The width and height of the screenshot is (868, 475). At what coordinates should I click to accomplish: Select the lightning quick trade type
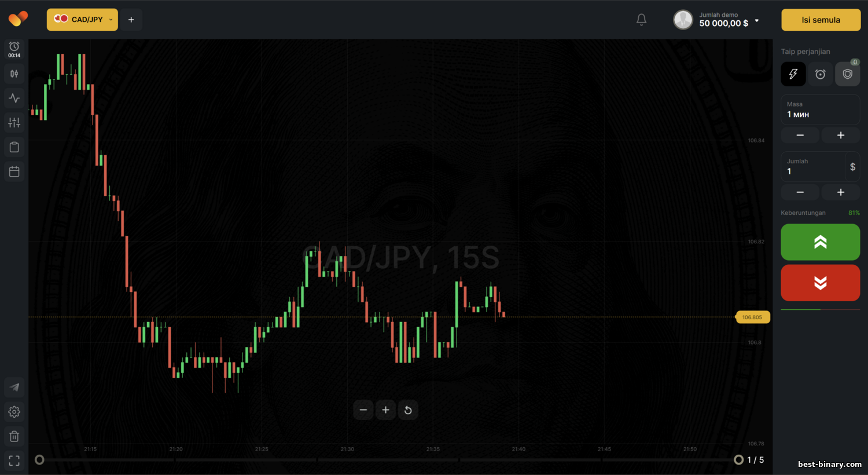coord(793,74)
